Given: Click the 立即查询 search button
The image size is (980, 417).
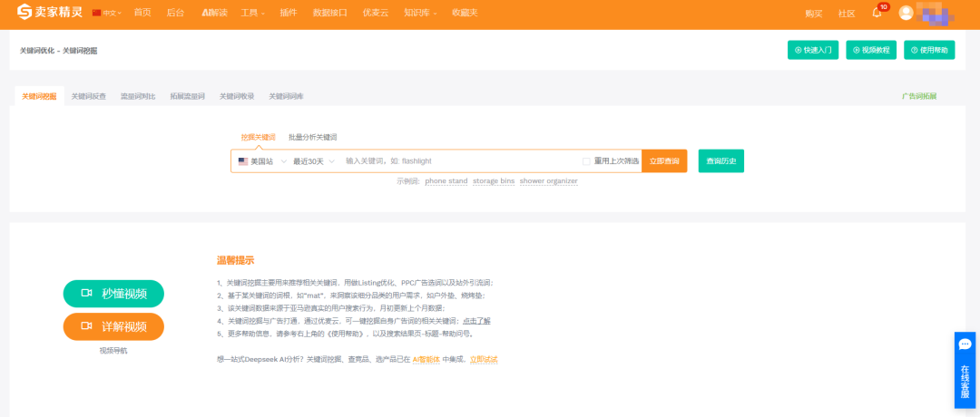Looking at the screenshot, I should click(x=664, y=161).
